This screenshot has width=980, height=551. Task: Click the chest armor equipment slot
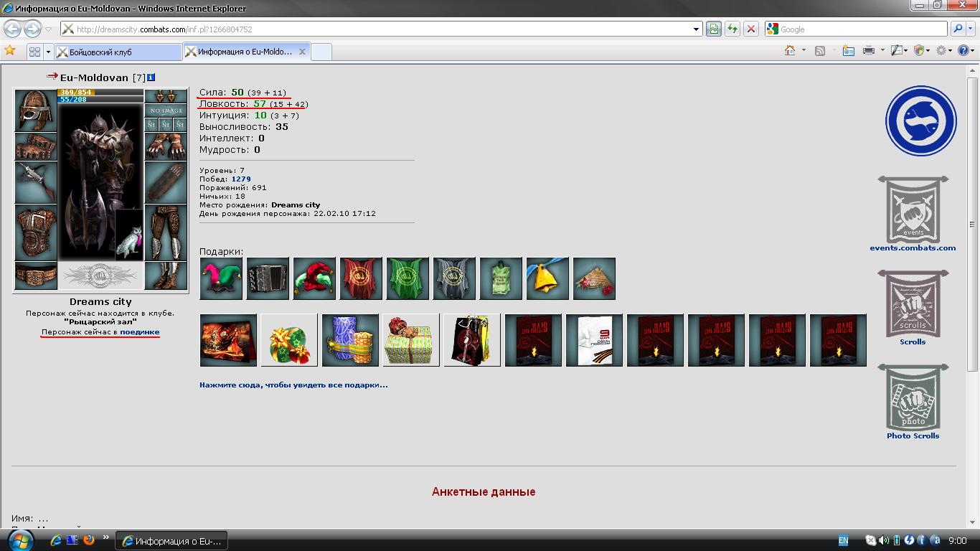tap(36, 232)
